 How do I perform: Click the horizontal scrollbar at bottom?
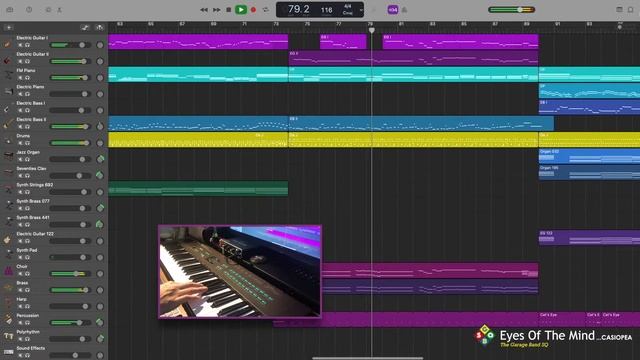[367, 358]
